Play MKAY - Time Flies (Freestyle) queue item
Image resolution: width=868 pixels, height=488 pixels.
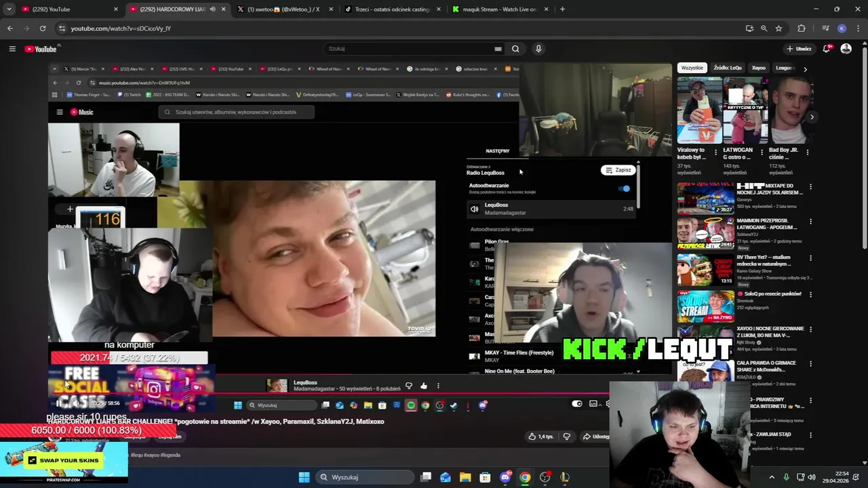click(x=551, y=356)
